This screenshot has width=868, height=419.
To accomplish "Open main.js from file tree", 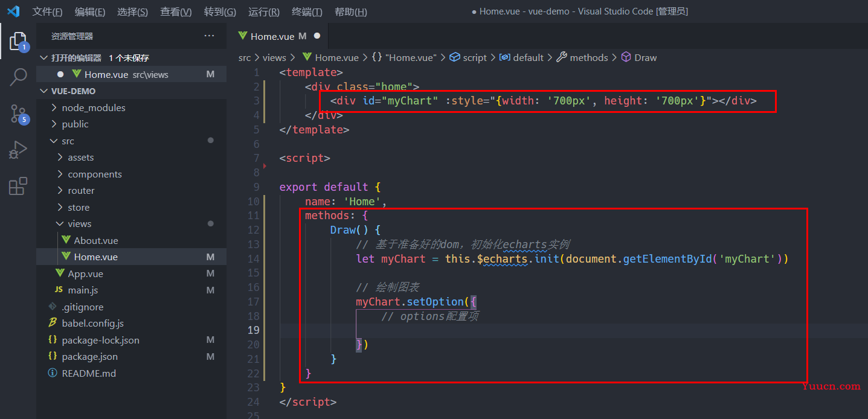I will point(131,290).
